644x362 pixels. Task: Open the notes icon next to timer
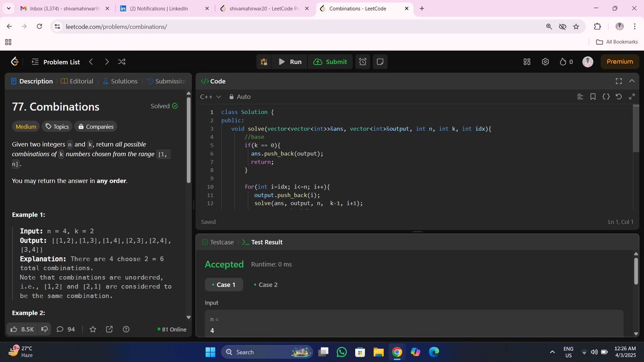379,62
